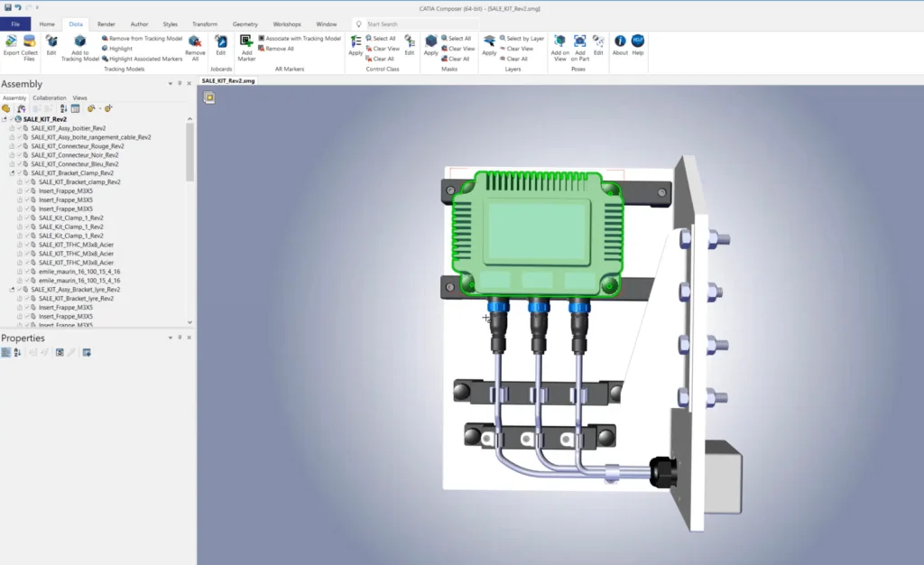
Task: Open the Collaboration tab in Assembly panel
Action: coord(50,97)
